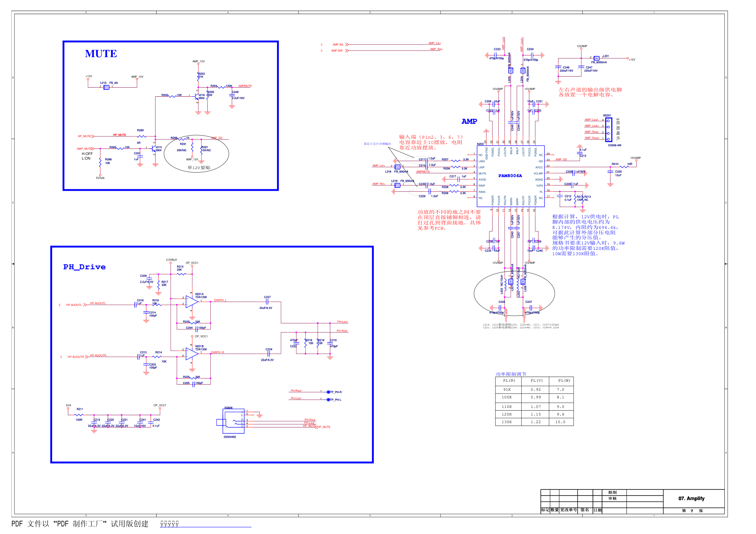Select the C247 220uF/16V label
The width and height of the screenshot is (756, 534).
(x=591, y=69)
